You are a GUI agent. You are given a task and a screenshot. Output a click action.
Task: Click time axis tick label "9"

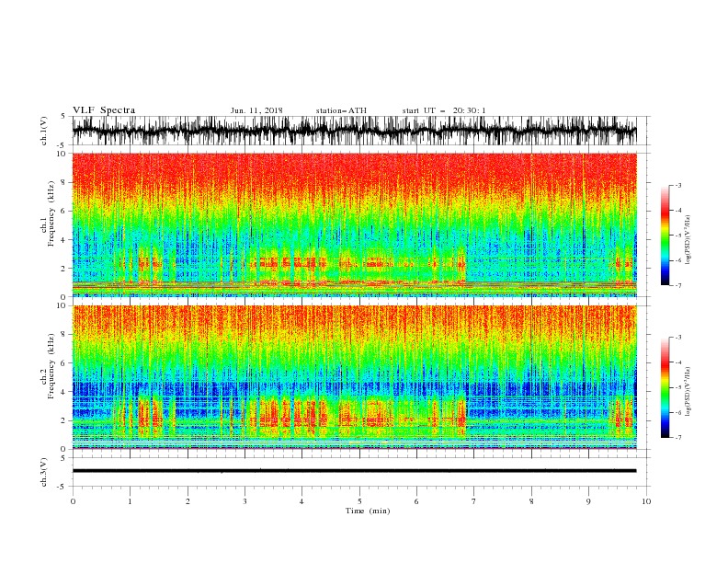pos(588,501)
